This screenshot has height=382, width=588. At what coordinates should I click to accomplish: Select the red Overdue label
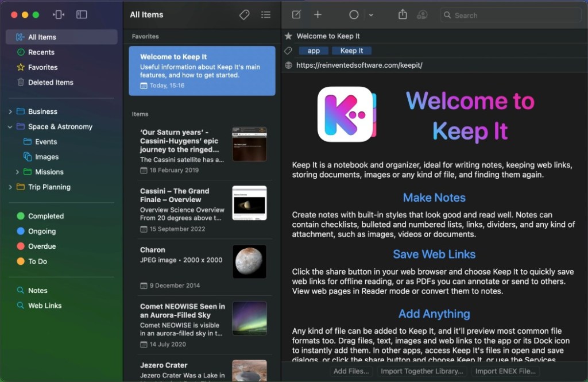[42, 246]
